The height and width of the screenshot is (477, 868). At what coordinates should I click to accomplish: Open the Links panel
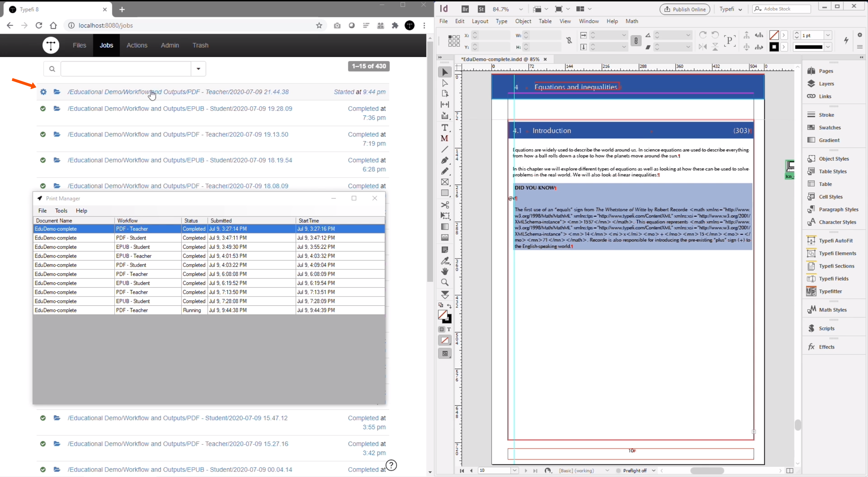tap(819, 96)
